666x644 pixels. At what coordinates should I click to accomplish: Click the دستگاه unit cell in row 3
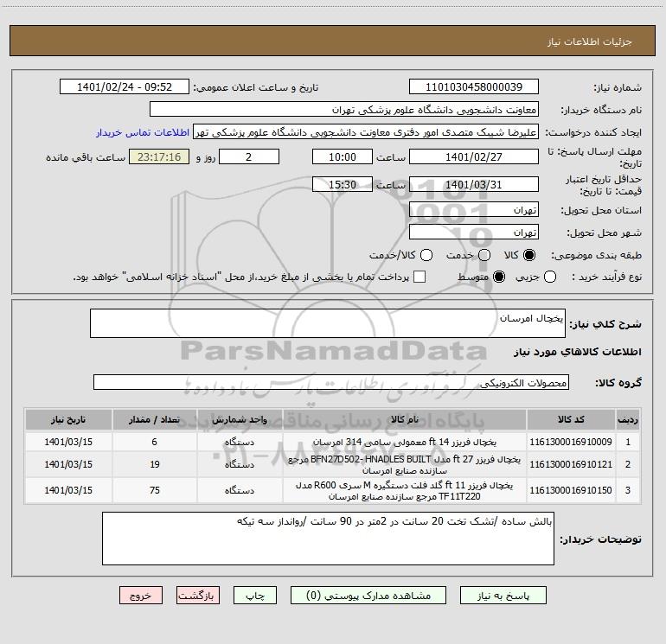[x=240, y=490]
